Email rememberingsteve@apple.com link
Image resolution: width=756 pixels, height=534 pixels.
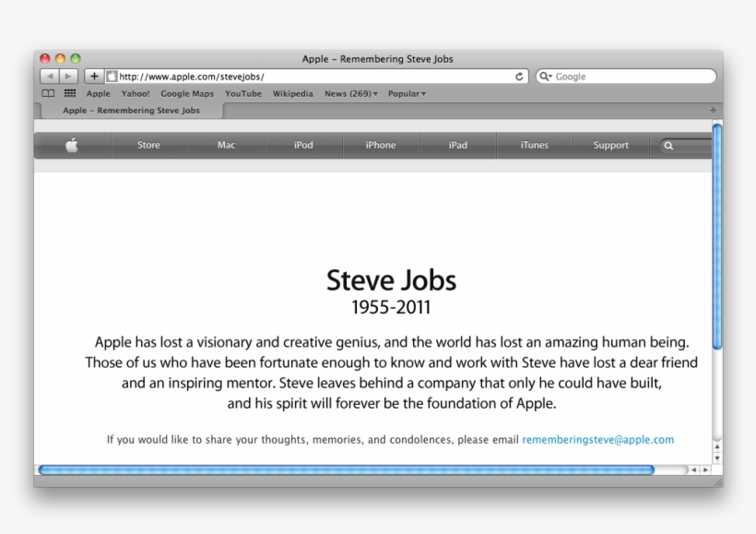pyautogui.click(x=597, y=439)
